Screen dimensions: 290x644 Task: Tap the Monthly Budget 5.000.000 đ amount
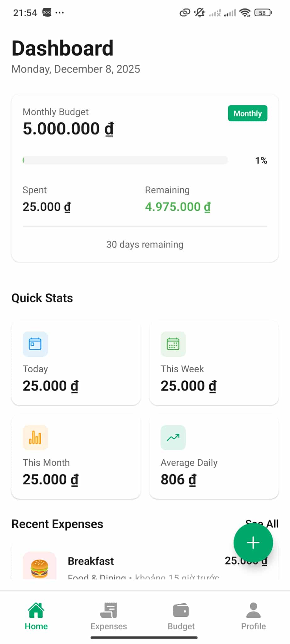pyautogui.click(x=68, y=129)
